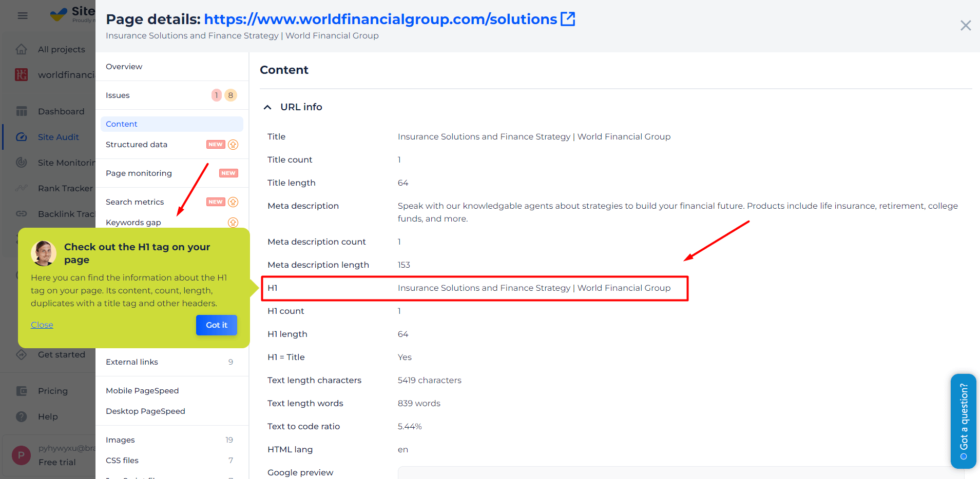Click the '153' meta description length
Screen dimensions: 980x479
(x=404, y=265)
